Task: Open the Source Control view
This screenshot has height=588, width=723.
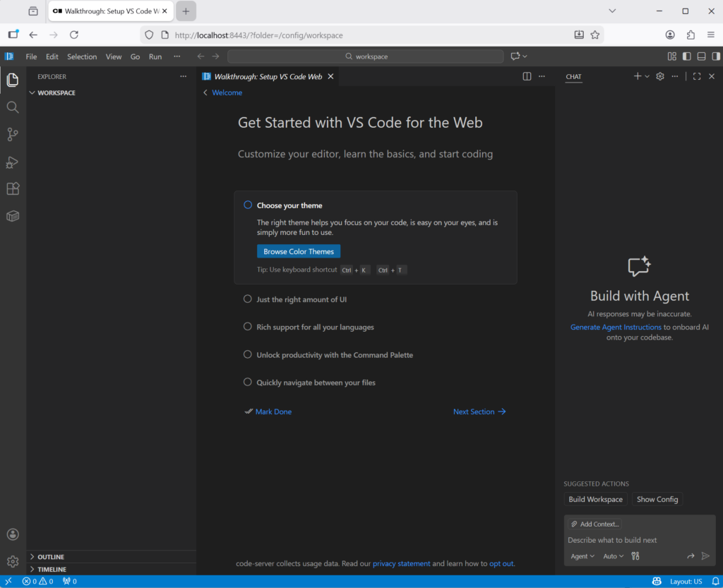Action: pos(13,134)
